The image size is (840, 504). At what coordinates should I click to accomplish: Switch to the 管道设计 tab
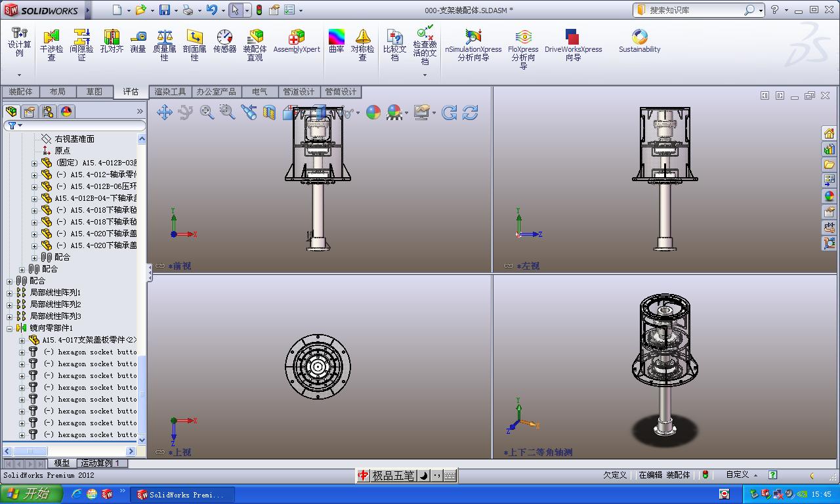(x=299, y=92)
